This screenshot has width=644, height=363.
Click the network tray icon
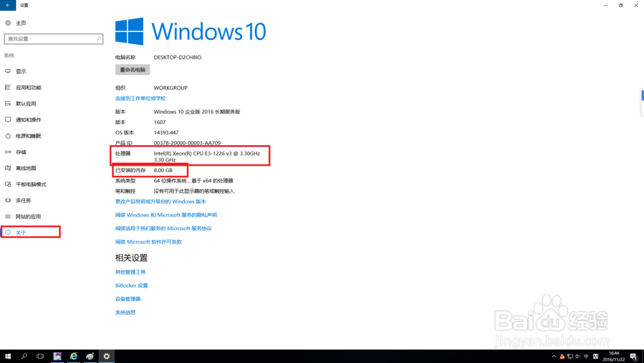click(570, 357)
